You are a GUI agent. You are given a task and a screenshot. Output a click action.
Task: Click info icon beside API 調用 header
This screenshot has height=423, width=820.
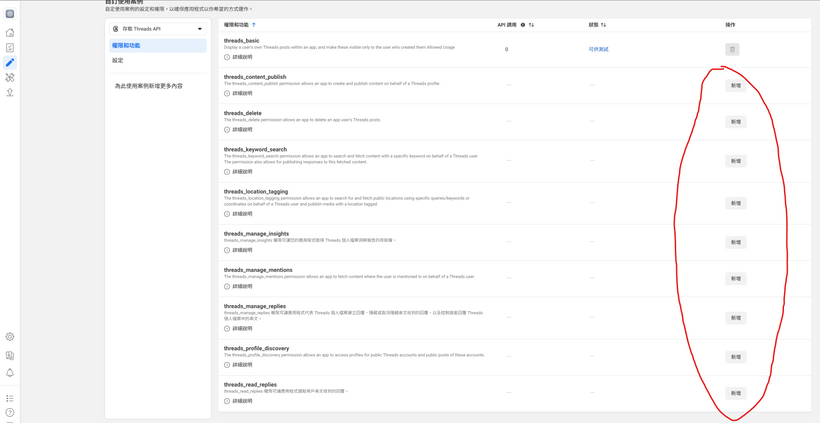pyautogui.click(x=522, y=25)
